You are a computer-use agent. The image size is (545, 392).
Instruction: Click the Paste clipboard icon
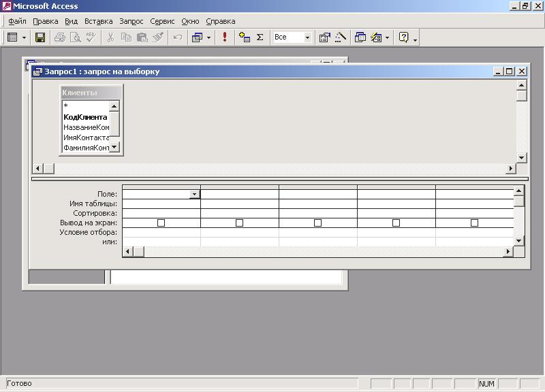[x=142, y=37]
